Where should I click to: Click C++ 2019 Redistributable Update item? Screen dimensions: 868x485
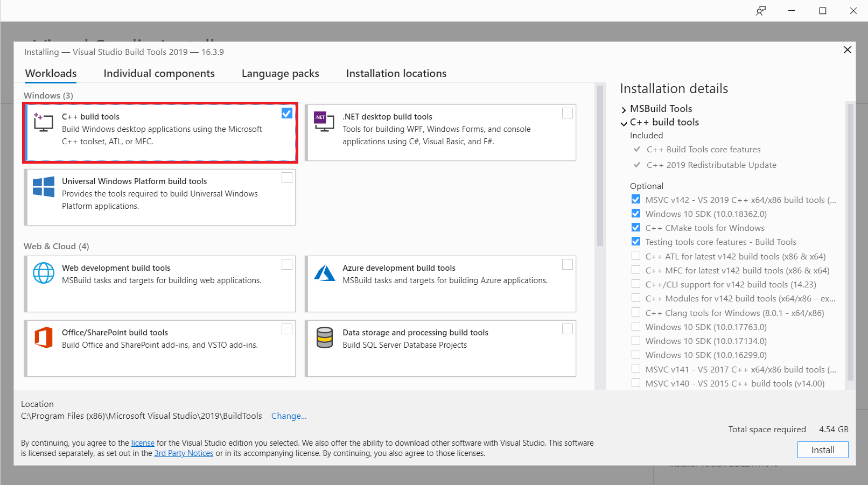coord(711,165)
